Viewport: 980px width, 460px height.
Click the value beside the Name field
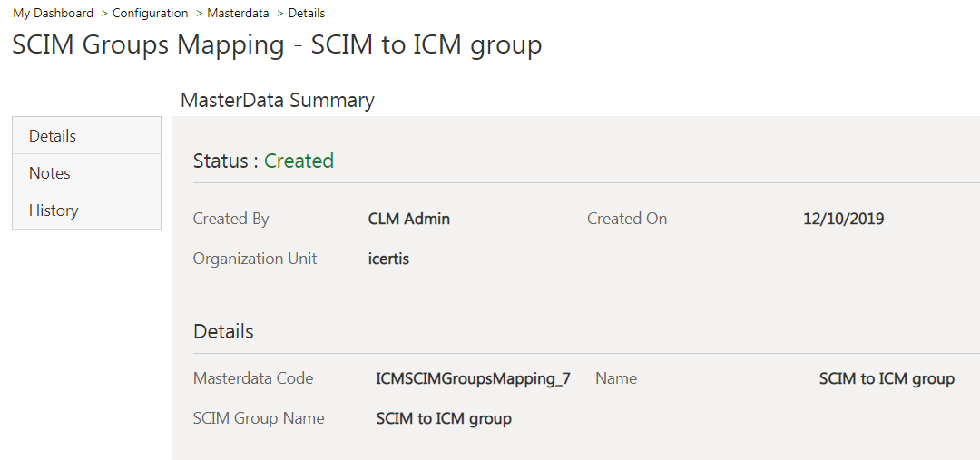(886, 379)
